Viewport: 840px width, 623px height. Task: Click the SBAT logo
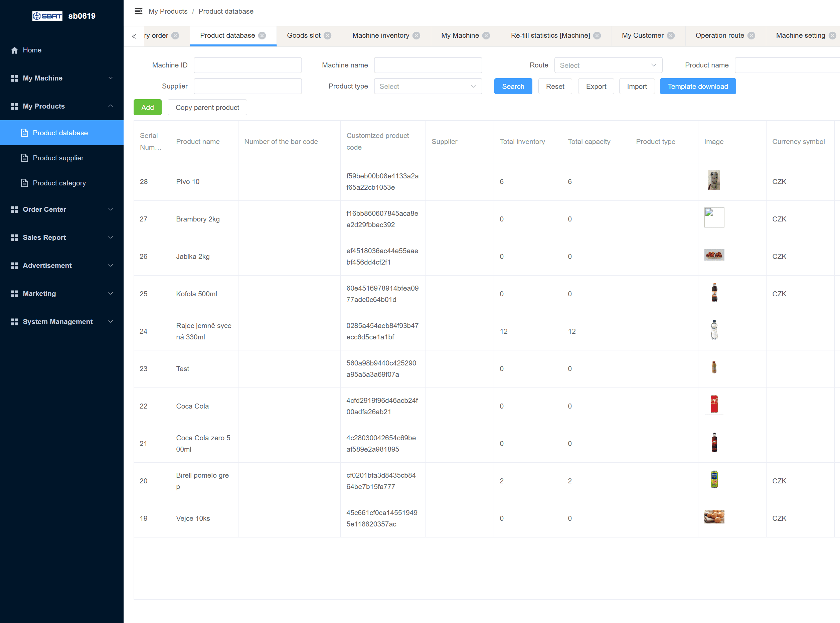pyautogui.click(x=47, y=16)
